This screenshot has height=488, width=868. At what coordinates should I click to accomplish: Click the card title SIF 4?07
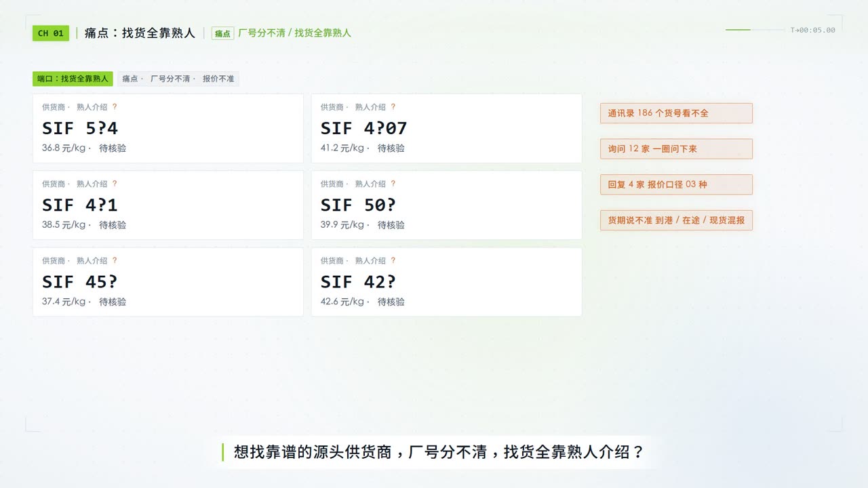pos(363,128)
